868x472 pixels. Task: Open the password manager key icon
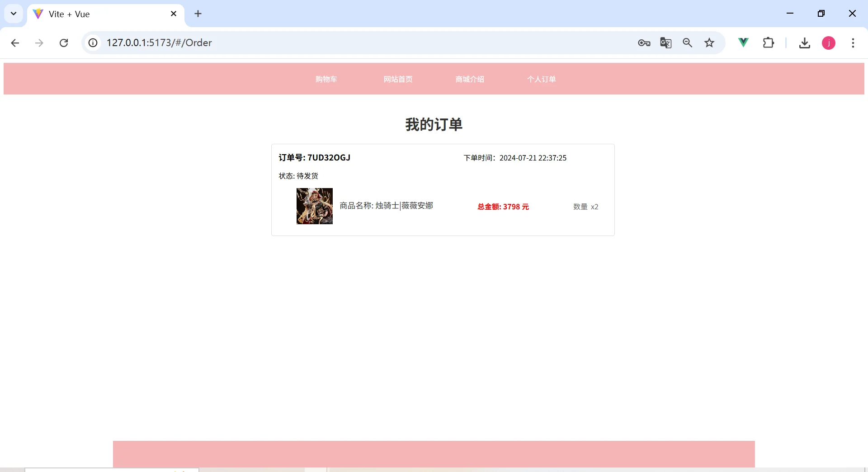point(644,43)
